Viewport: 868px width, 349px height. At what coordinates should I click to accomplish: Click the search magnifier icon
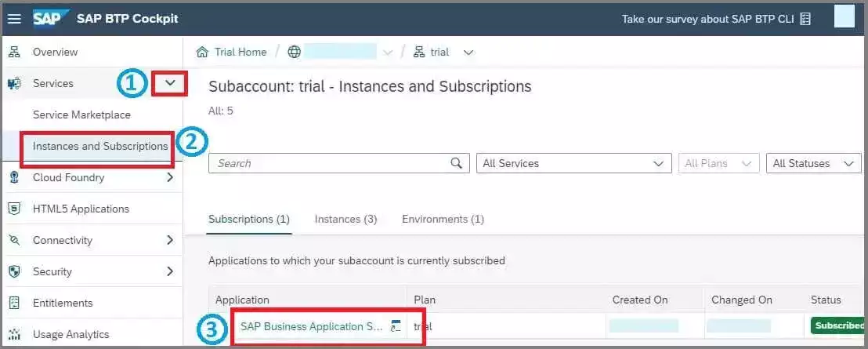[x=456, y=163]
